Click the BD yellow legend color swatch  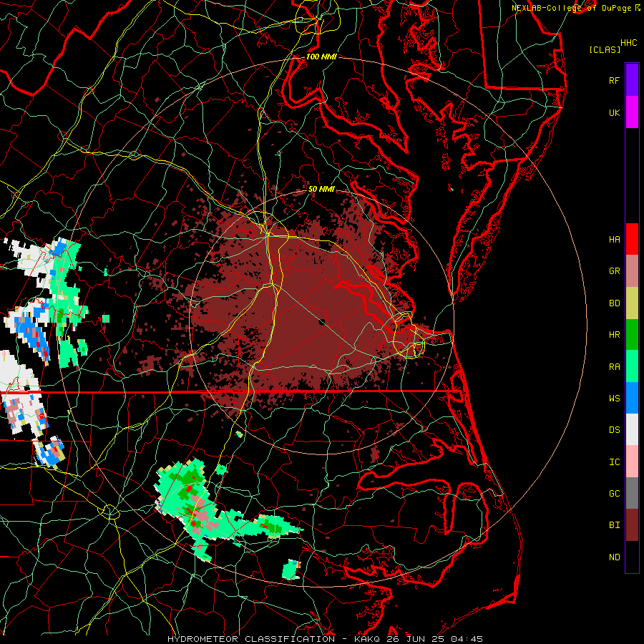[632, 303]
